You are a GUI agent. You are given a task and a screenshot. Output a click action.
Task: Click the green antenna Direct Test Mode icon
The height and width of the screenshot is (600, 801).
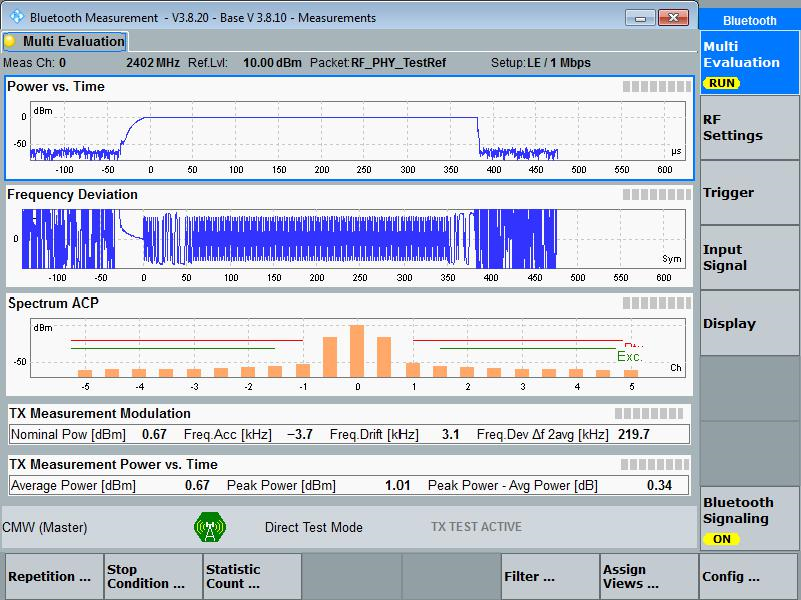pyautogui.click(x=210, y=527)
